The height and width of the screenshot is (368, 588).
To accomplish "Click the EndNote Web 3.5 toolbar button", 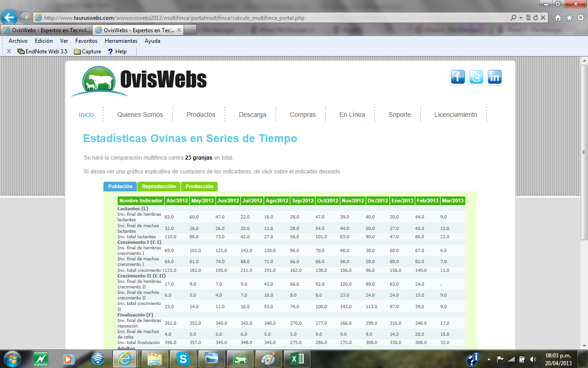I will point(42,52).
